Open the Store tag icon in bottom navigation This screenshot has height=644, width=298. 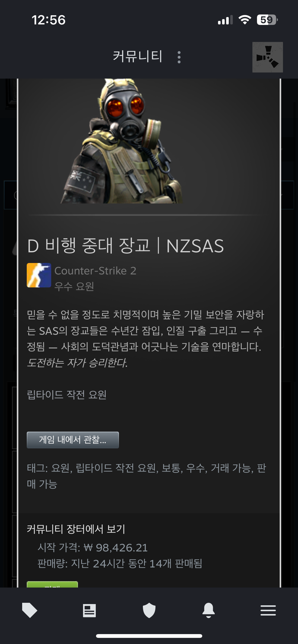tap(30, 610)
